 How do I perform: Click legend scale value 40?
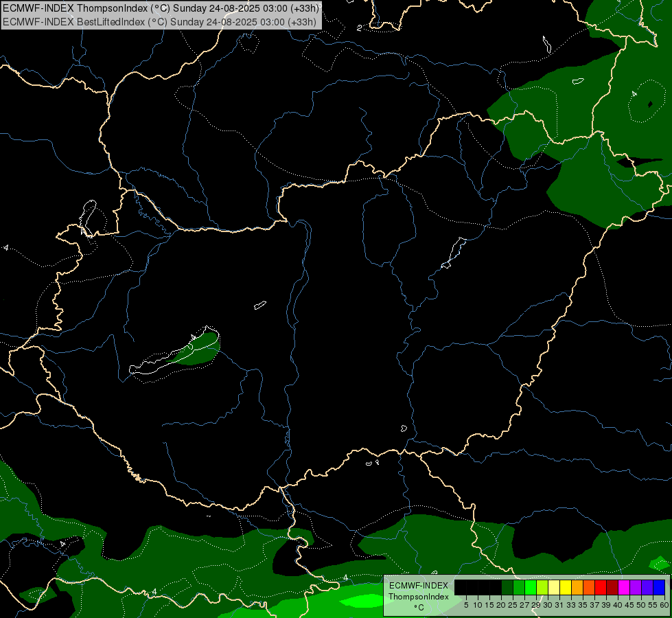click(618, 605)
